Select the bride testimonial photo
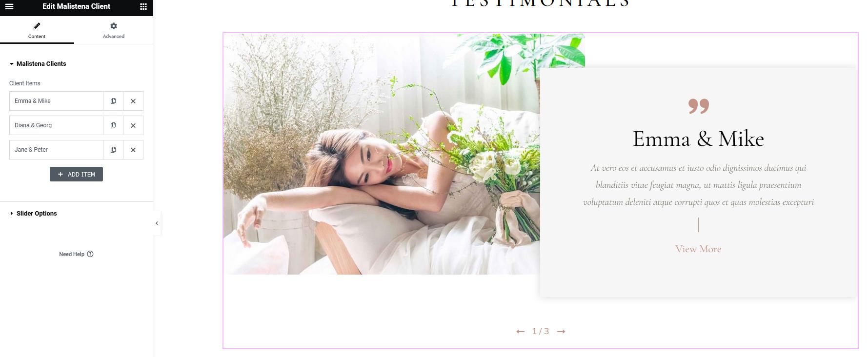The image size is (868, 357). 382,154
